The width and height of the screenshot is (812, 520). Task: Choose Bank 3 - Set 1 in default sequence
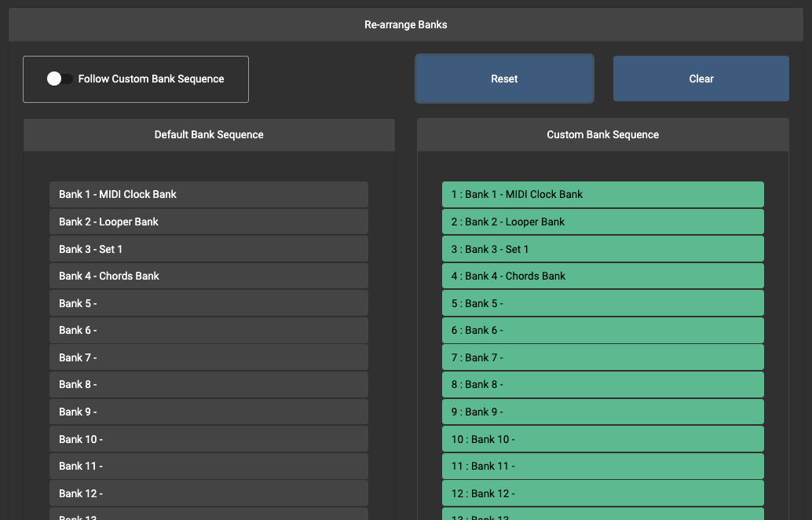point(208,249)
